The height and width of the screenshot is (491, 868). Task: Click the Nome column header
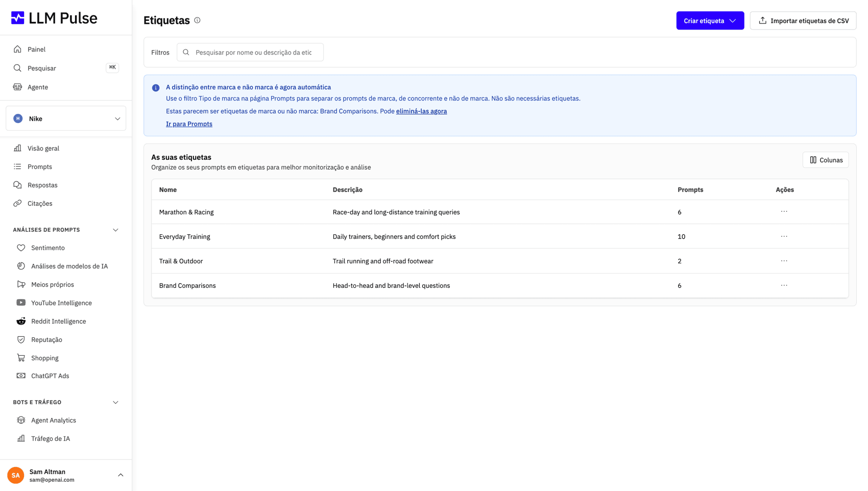pyautogui.click(x=168, y=189)
